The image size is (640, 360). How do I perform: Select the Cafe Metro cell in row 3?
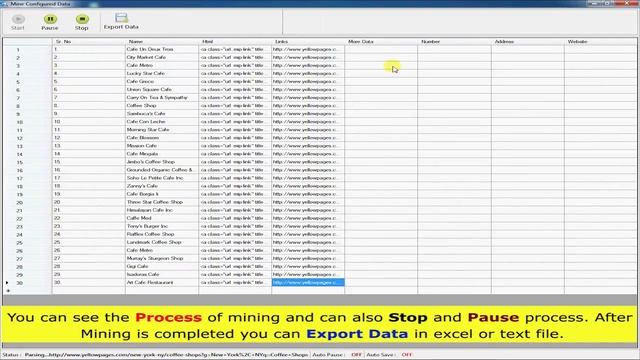pos(162,65)
